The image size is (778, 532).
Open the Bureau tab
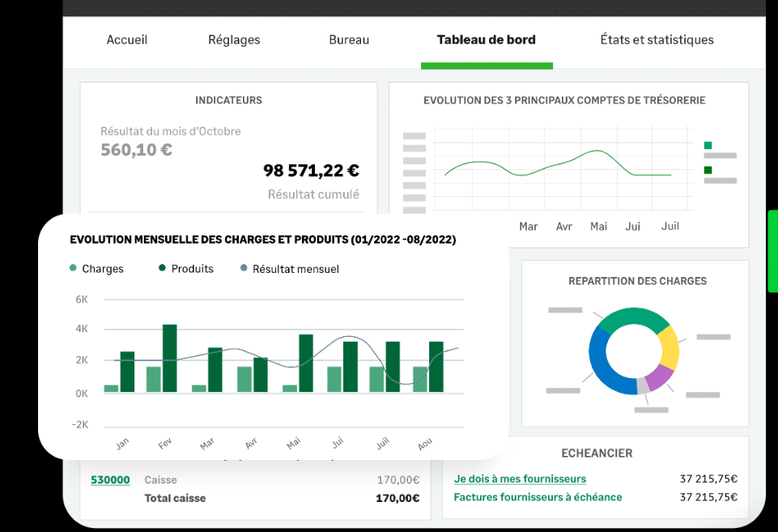click(349, 40)
